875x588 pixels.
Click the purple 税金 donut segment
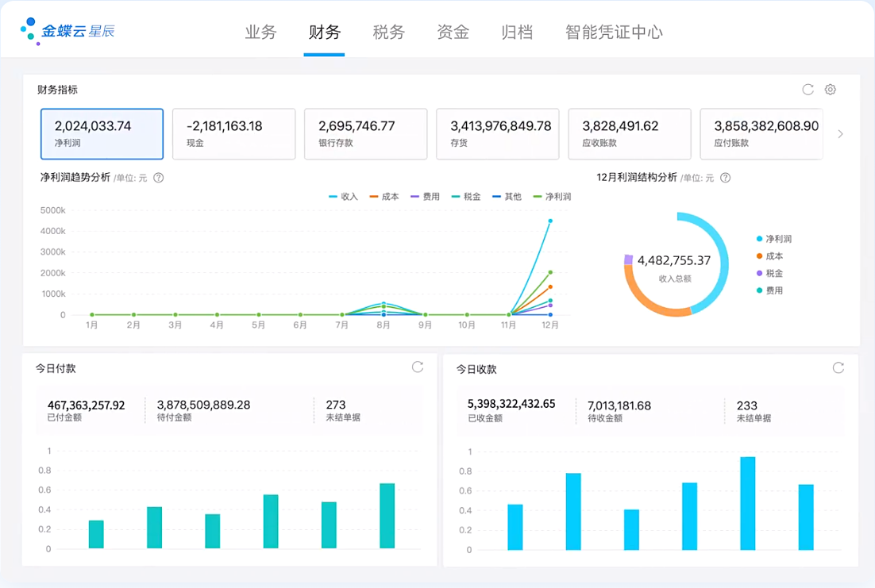(x=628, y=259)
